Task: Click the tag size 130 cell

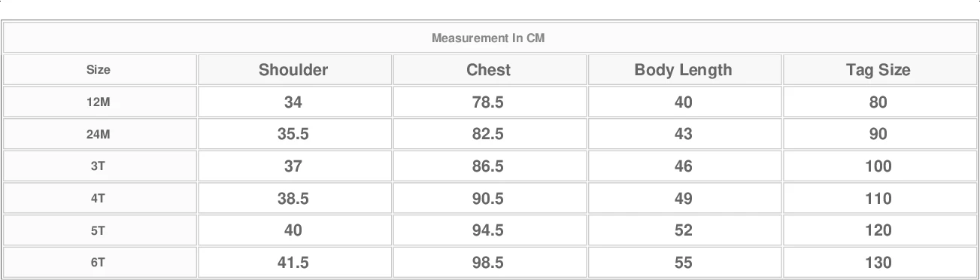Action: (878, 263)
